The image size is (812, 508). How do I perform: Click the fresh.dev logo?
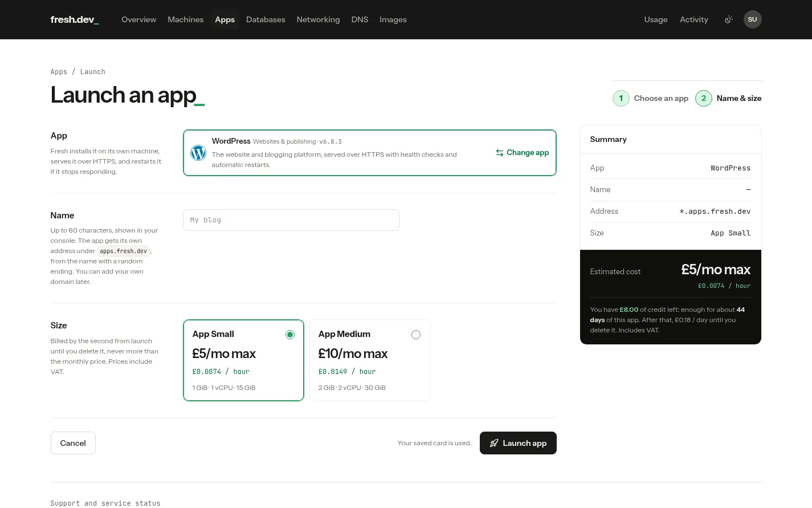pyautogui.click(x=75, y=19)
